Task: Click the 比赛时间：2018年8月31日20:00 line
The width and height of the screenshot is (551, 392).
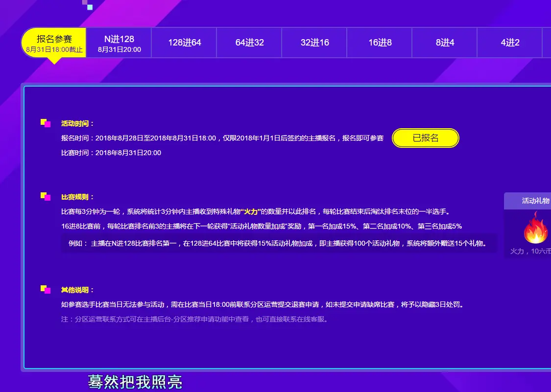Action: tap(111, 153)
